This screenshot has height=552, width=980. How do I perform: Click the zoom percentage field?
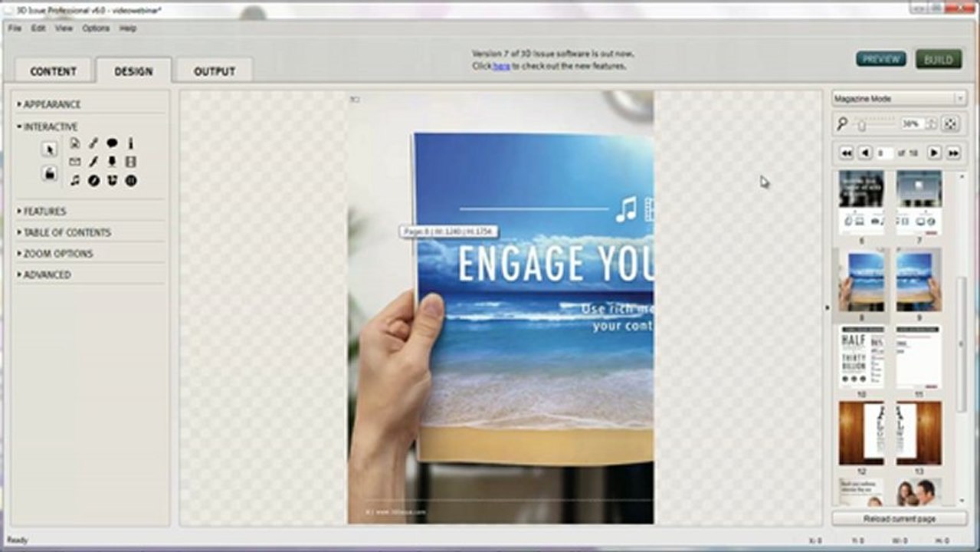[x=913, y=123]
